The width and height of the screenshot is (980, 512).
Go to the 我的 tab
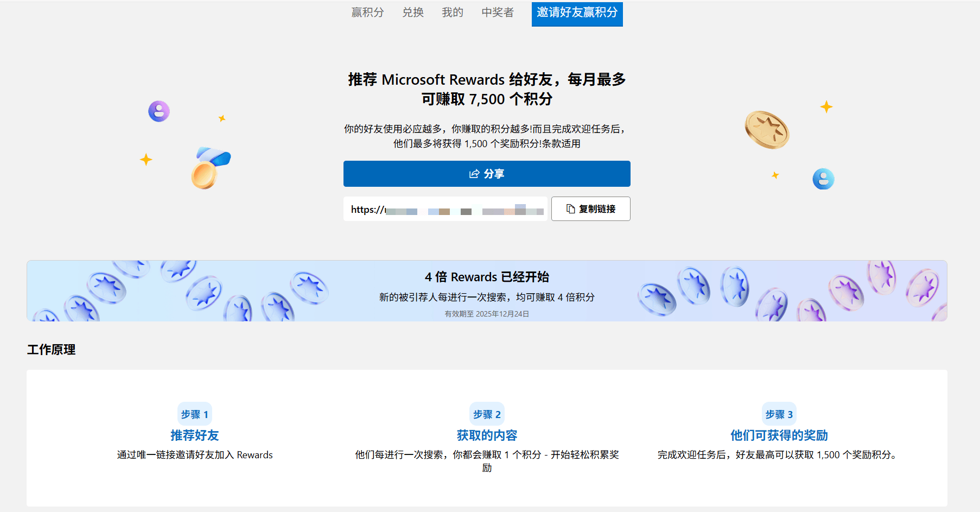[x=453, y=12]
